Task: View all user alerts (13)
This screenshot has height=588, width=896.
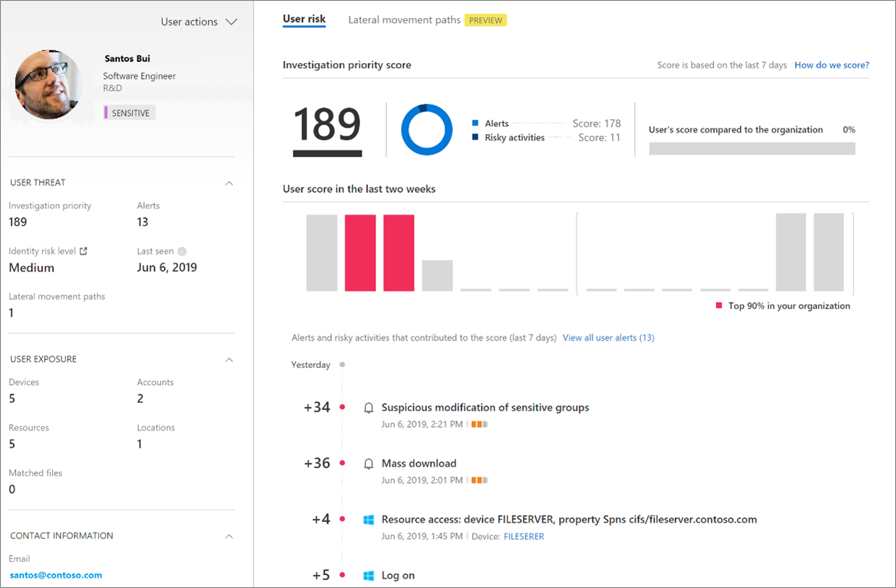Action: (x=608, y=338)
